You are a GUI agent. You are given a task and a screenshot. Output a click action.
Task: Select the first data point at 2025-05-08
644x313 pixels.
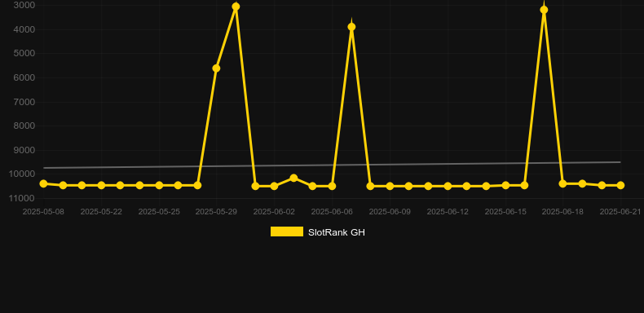[x=43, y=183]
